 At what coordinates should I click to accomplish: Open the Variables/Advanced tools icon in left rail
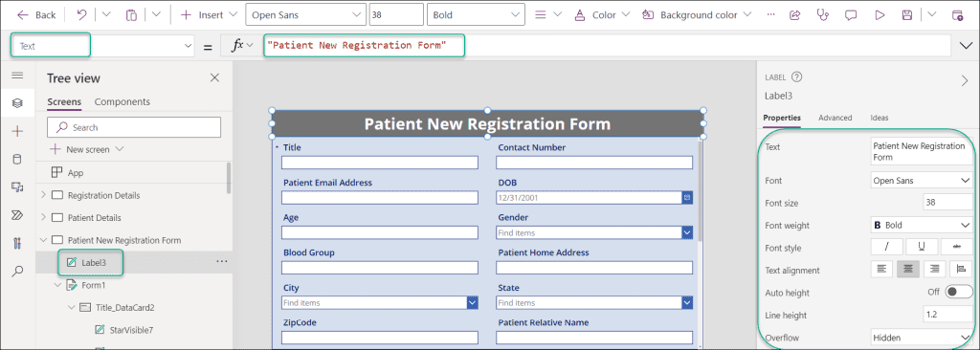tap(17, 243)
